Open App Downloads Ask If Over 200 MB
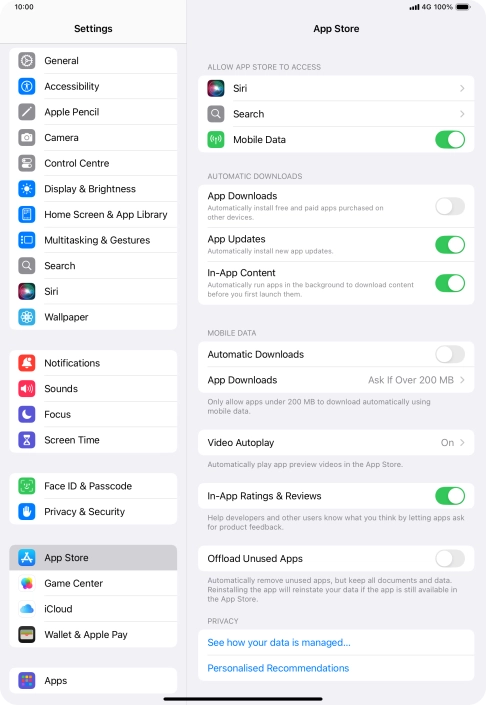This screenshot has width=486, height=705. (336, 380)
